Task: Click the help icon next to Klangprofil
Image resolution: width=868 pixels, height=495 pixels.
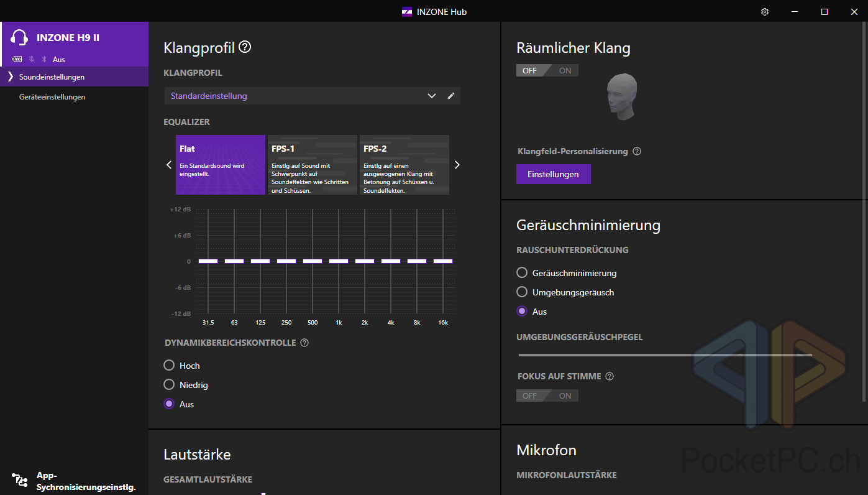Action: tap(245, 47)
